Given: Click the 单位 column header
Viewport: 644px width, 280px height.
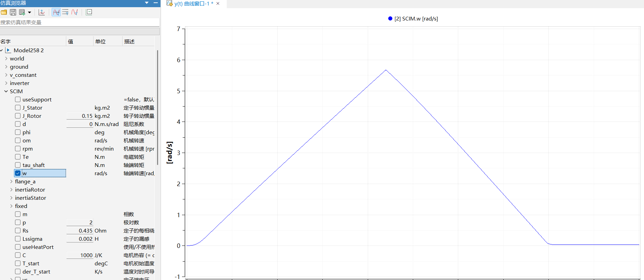Looking at the screenshot, I should click(108, 41).
